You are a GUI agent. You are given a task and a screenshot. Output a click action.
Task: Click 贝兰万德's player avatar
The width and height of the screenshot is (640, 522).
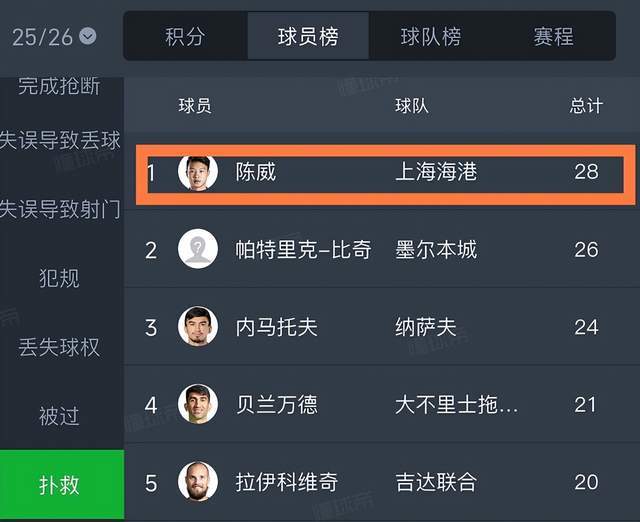[x=198, y=404]
